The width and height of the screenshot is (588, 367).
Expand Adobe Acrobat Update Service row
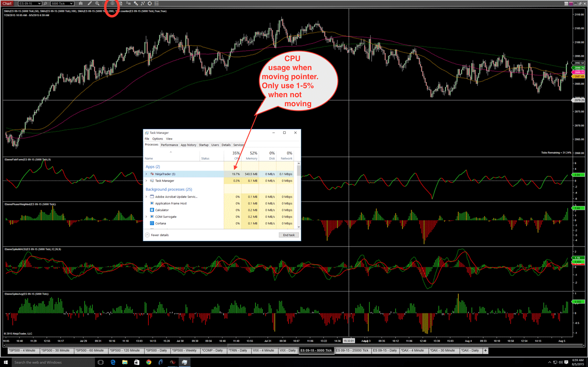[146, 196]
